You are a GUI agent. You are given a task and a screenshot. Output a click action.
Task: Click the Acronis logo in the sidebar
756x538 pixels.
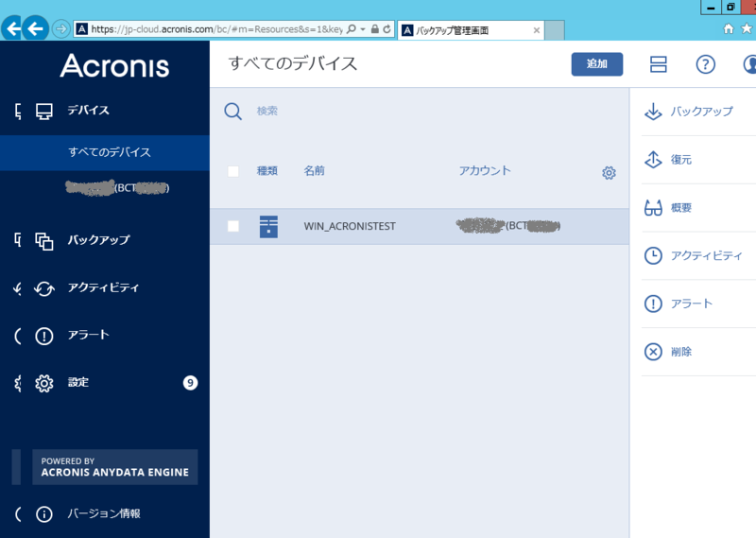[x=114, y=65]
